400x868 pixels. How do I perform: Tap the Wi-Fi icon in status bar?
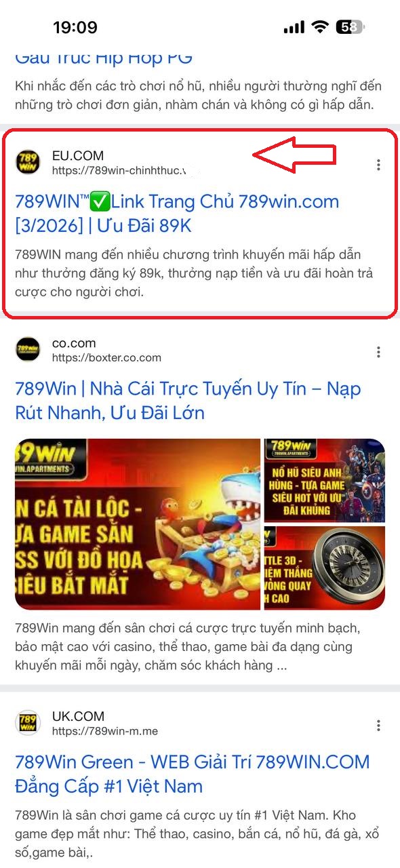point(319,27)
